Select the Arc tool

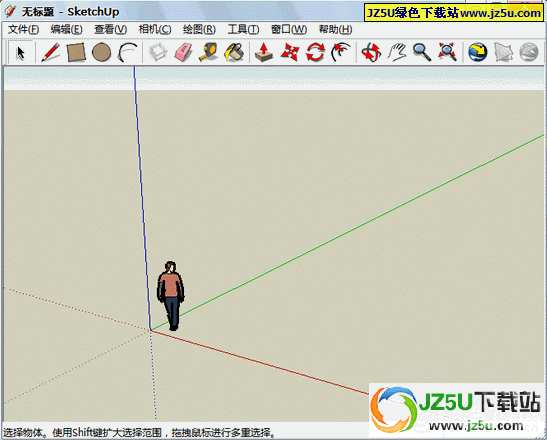127,52
